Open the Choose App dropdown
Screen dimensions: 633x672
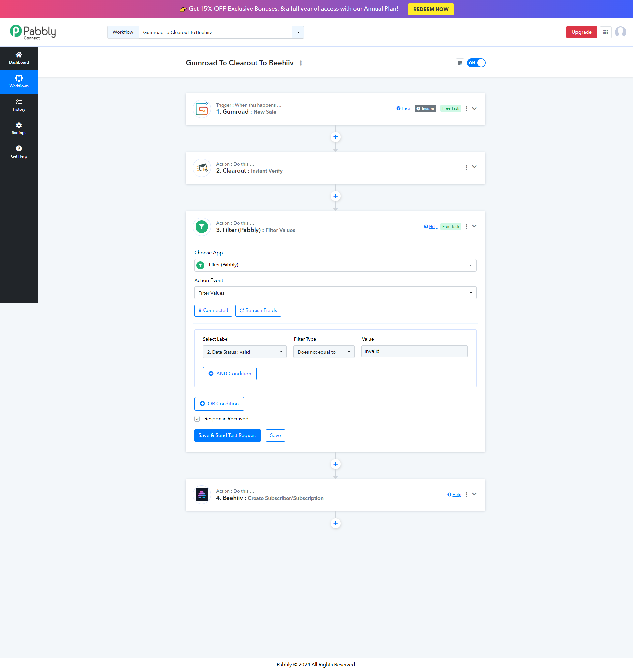click(335, 265)
